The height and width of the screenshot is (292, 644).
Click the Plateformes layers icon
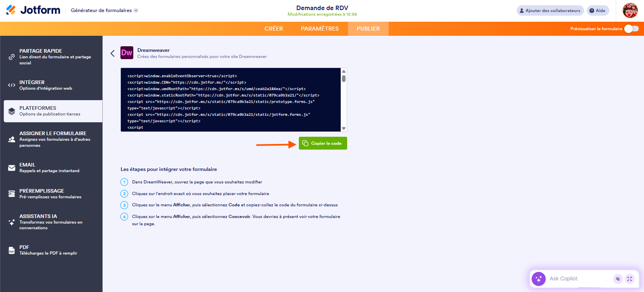coord(12,111)
